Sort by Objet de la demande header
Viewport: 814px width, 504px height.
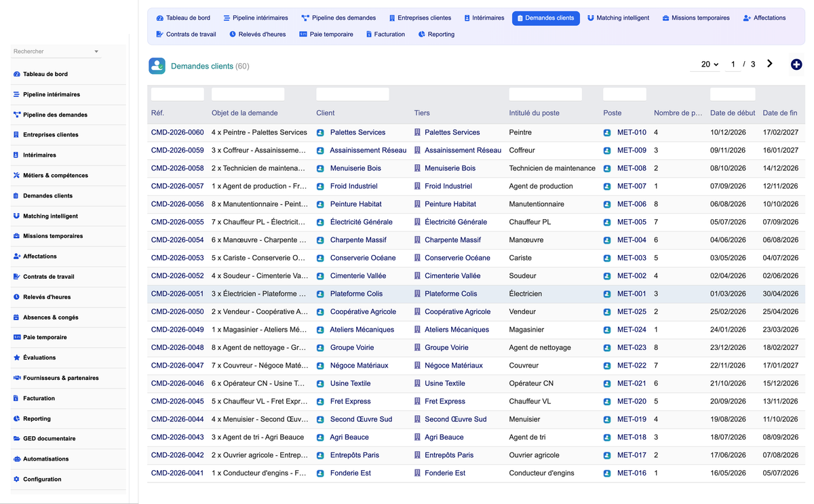[245, 113]
